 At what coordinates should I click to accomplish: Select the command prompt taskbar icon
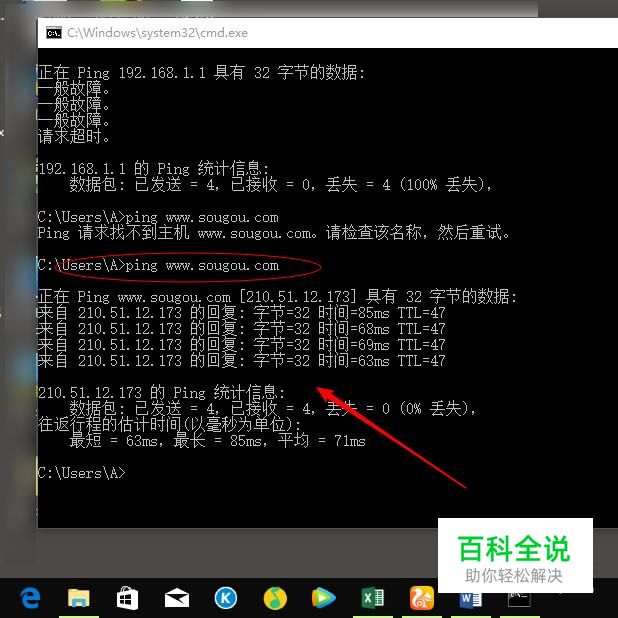519,600
